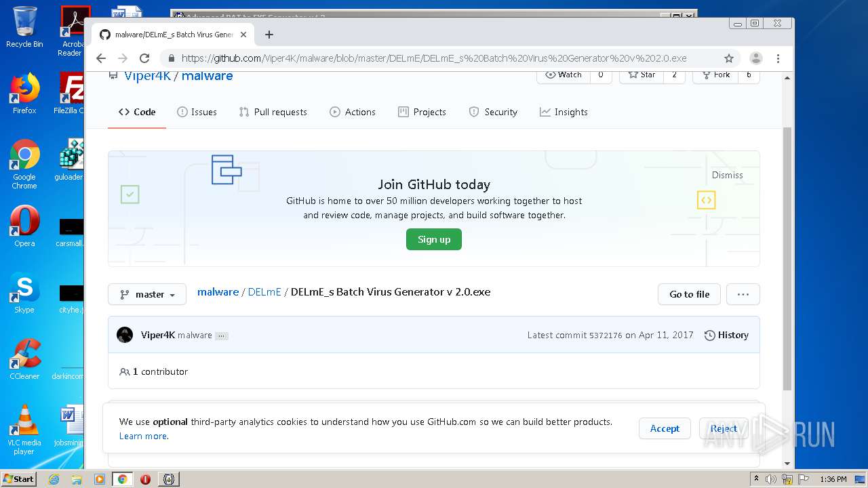Open Viper4K commit author link
This screenshot has width=868, height=488.
[158, 335]
